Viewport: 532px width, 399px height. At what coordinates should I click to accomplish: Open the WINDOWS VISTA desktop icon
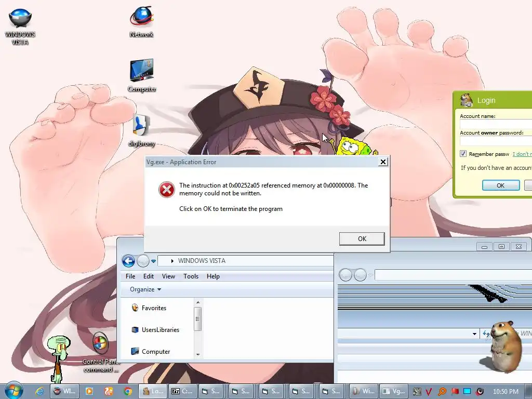click(20, 26)
